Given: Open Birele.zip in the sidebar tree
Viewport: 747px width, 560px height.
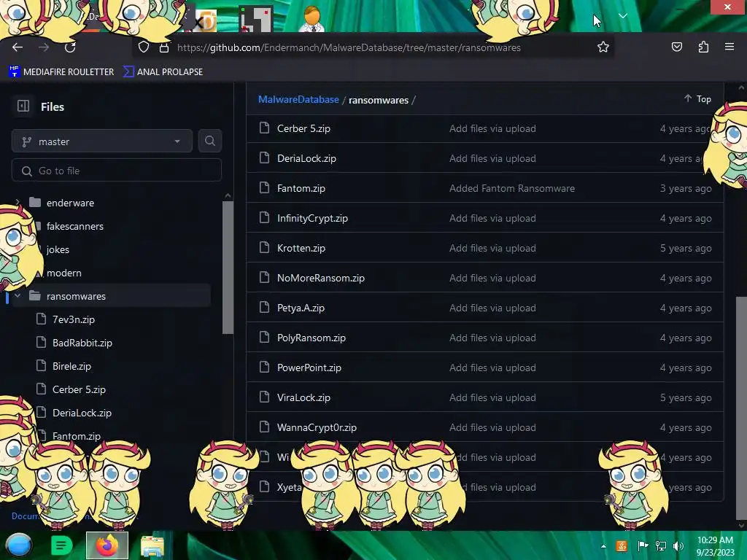Looking at the screenshot, I should click(x=71, y=366).
